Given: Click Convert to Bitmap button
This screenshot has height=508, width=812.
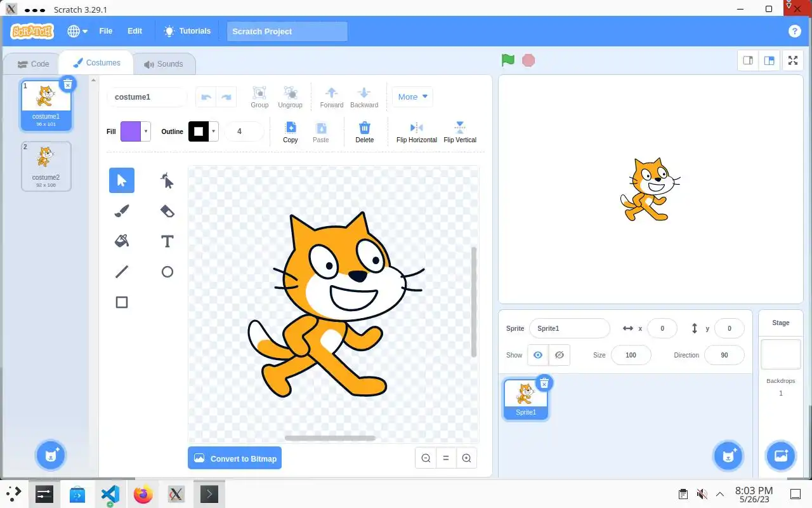Looking at the screenshot, I should click(x=235, y=458).
